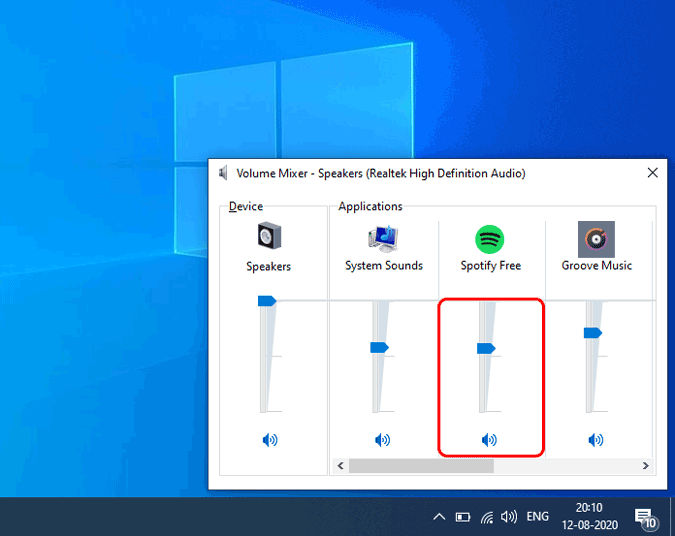Open the taskbar volume icon

(509, 517)
